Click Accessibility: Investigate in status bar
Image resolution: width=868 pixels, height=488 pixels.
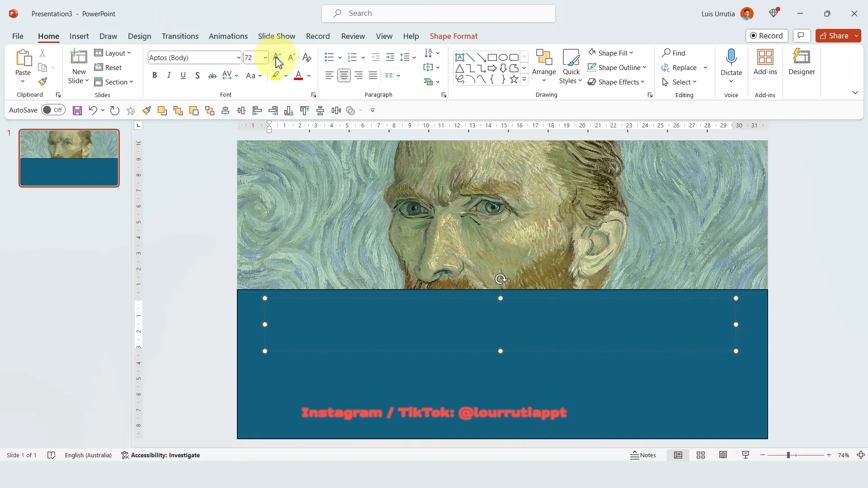pos(160,455)
